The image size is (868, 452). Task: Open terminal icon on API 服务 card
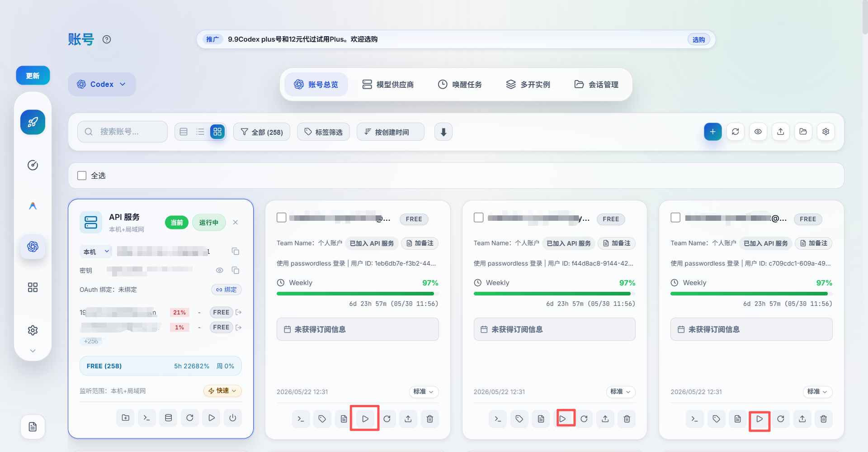[x=147, y=418]
